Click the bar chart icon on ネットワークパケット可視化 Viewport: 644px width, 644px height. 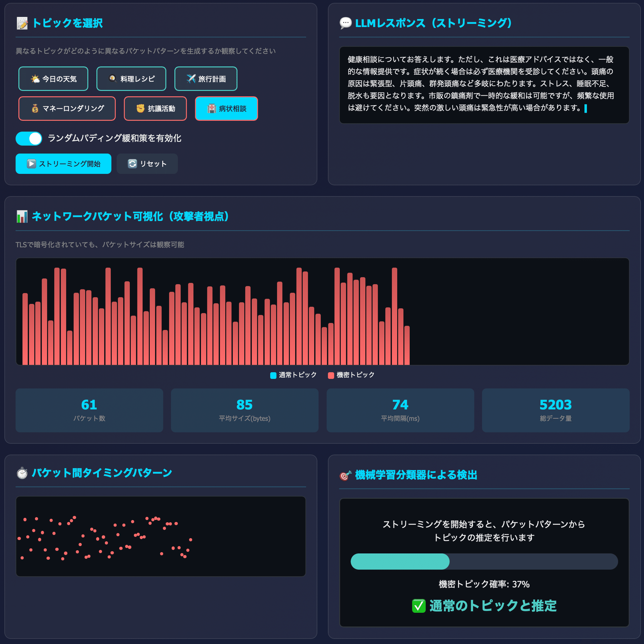[x=22, y=217]
